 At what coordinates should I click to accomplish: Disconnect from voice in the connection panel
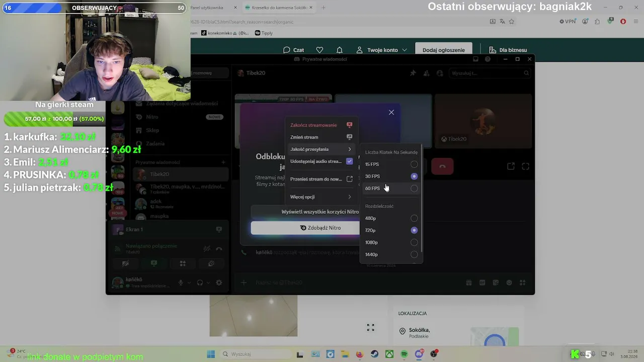(219, 248)
